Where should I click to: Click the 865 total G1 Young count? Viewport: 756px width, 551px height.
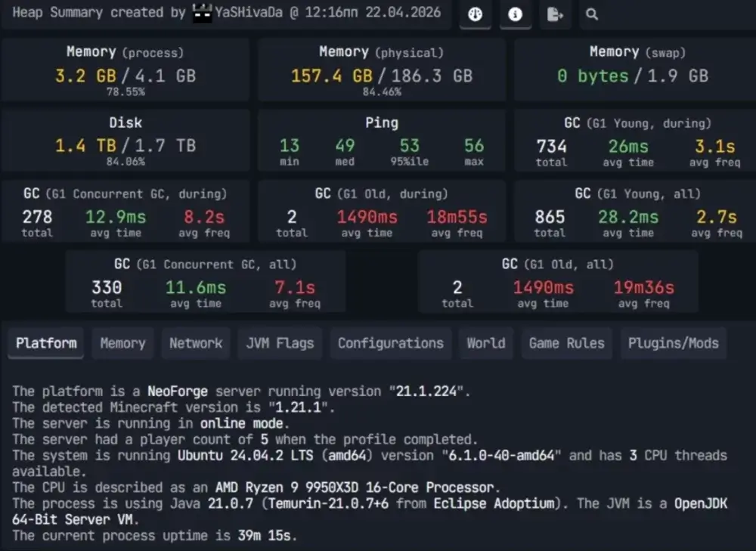[x=550, y=217]
